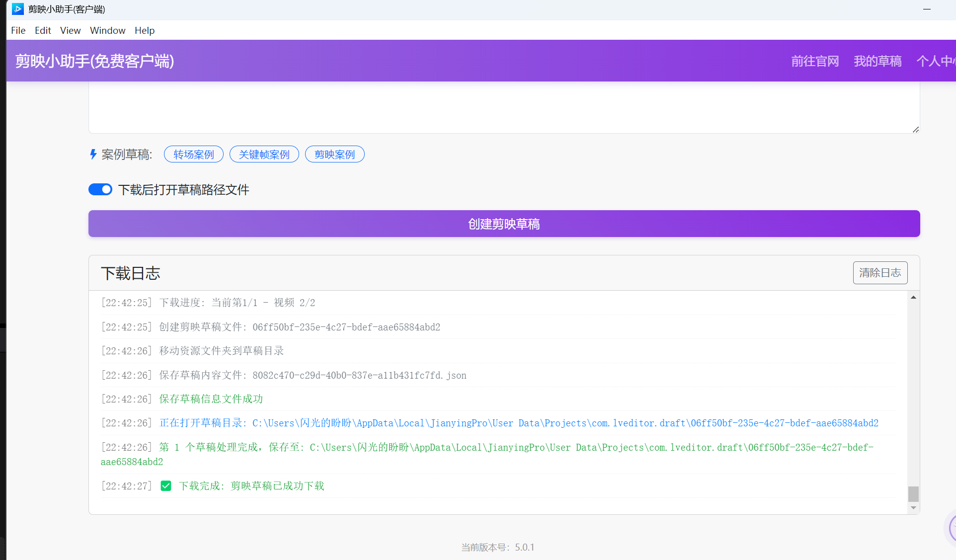
Task: Select the 转场案例 example draft
Action: coord(193,155)
